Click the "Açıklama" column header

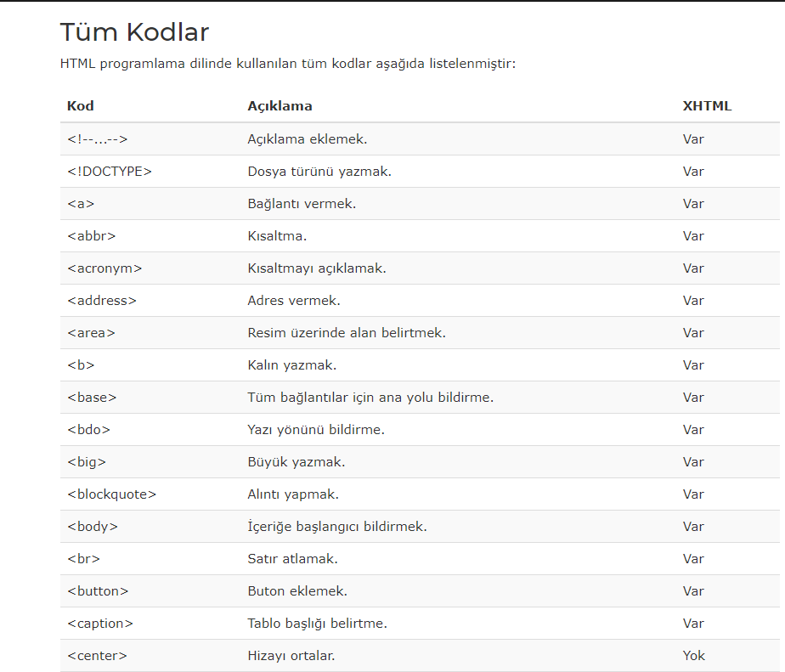coord(280,106)
